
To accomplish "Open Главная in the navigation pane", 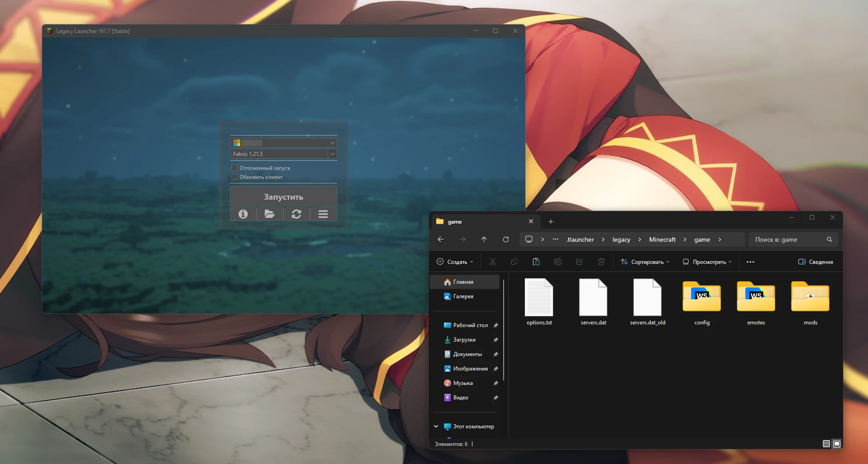I will click(x=465, y=282).
